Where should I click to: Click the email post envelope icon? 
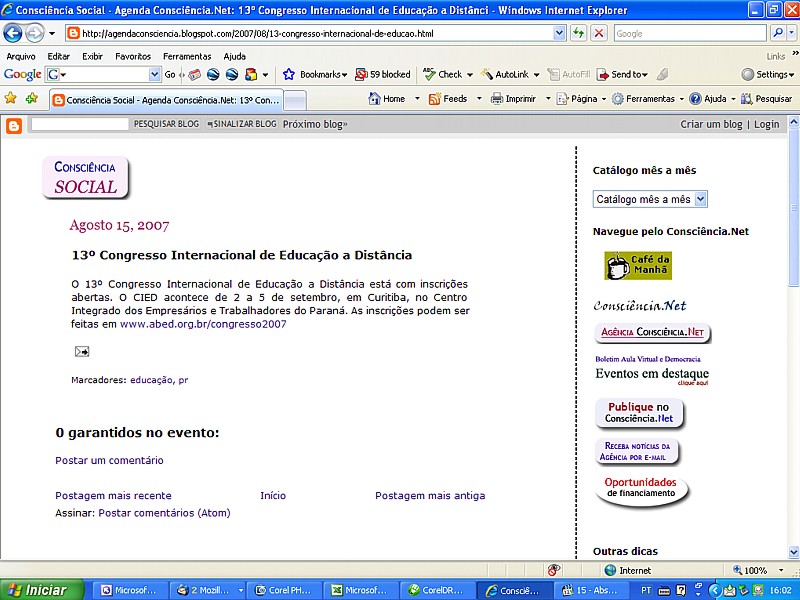(82, 351)
